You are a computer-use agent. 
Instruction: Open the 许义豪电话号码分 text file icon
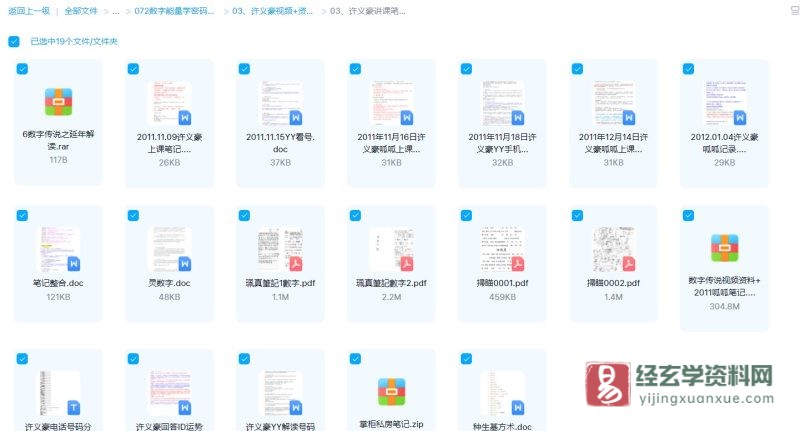pyautogui.click(x=58, y=392)
